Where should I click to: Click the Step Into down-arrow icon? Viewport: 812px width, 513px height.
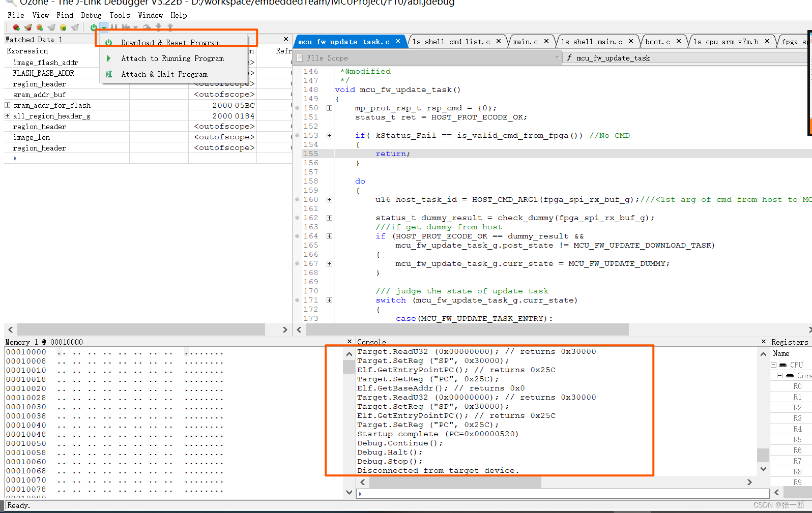click(158, 27)
